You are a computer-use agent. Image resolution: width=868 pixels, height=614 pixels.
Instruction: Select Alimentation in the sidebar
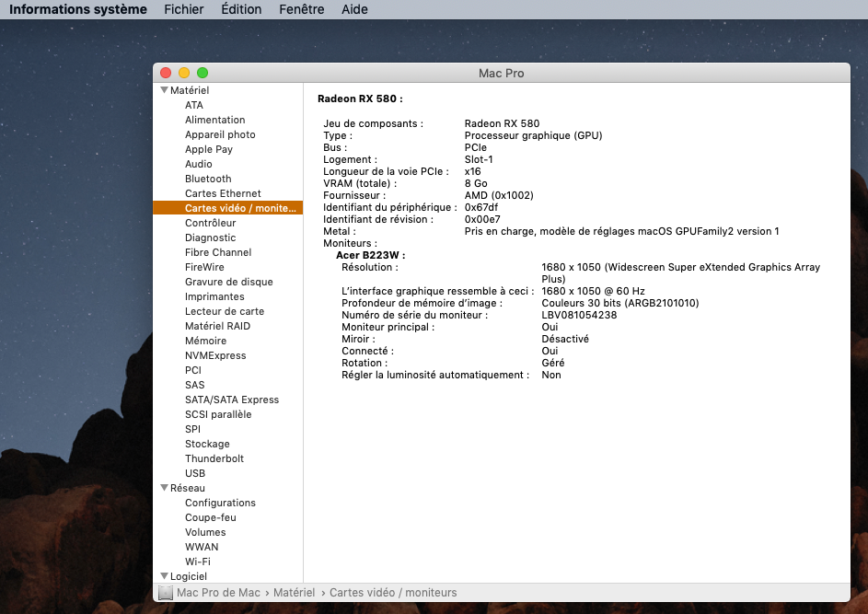214,120
